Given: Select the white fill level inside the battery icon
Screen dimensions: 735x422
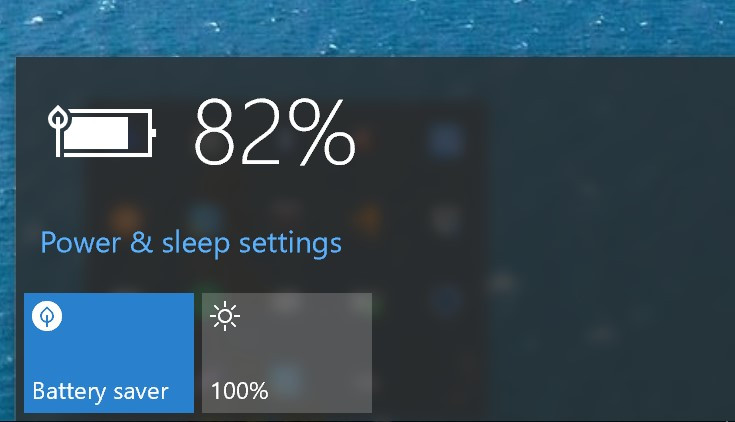Looking at the screenshot, I should pyautogui.click(x=96, y=133).
